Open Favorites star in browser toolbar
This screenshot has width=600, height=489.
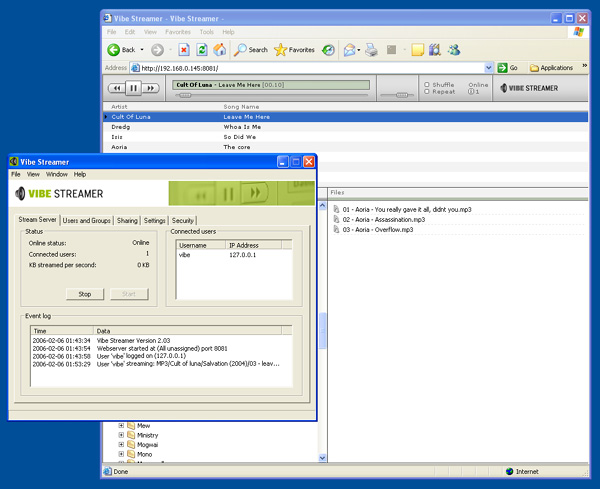(281, 49)
